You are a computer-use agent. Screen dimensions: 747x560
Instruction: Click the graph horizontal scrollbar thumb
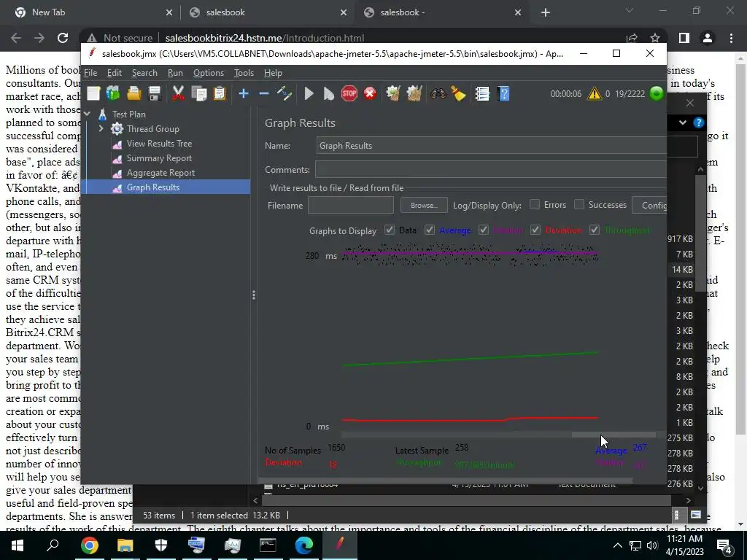tap(614, 435)
